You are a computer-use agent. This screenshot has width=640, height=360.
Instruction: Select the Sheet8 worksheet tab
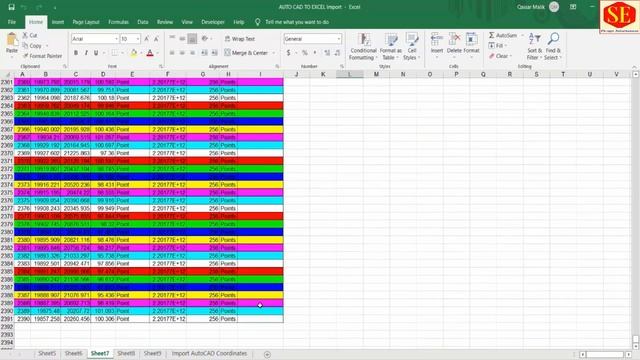tap(126, 353)
